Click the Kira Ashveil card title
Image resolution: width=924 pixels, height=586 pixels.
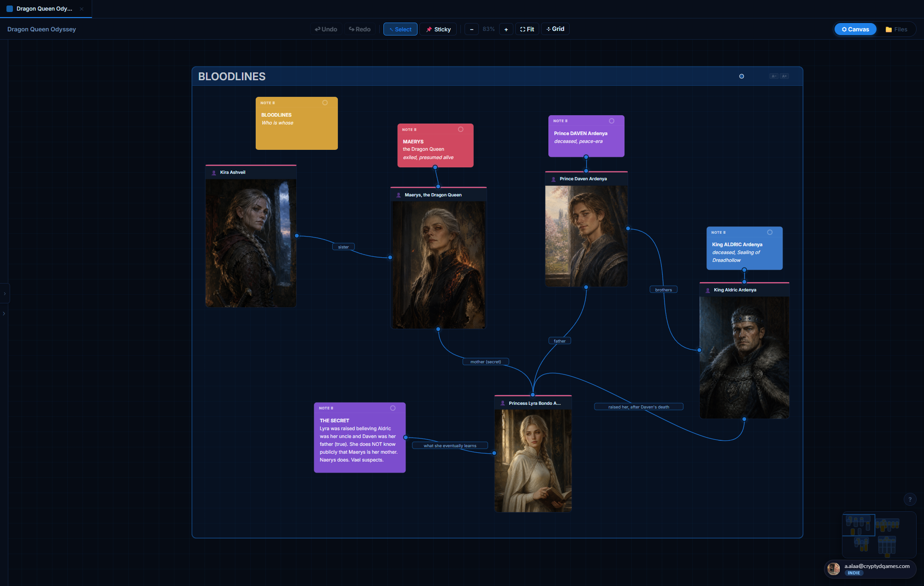tap(233, 172)
